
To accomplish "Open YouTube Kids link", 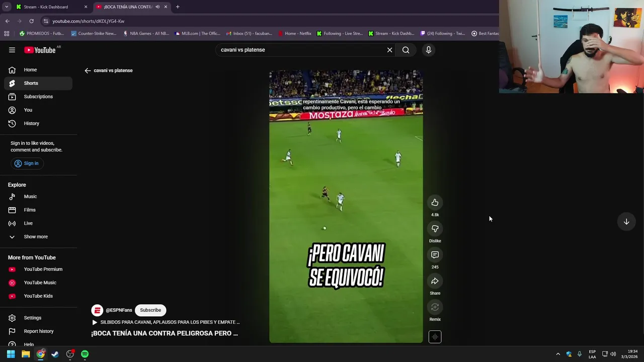I will point(38,296).
